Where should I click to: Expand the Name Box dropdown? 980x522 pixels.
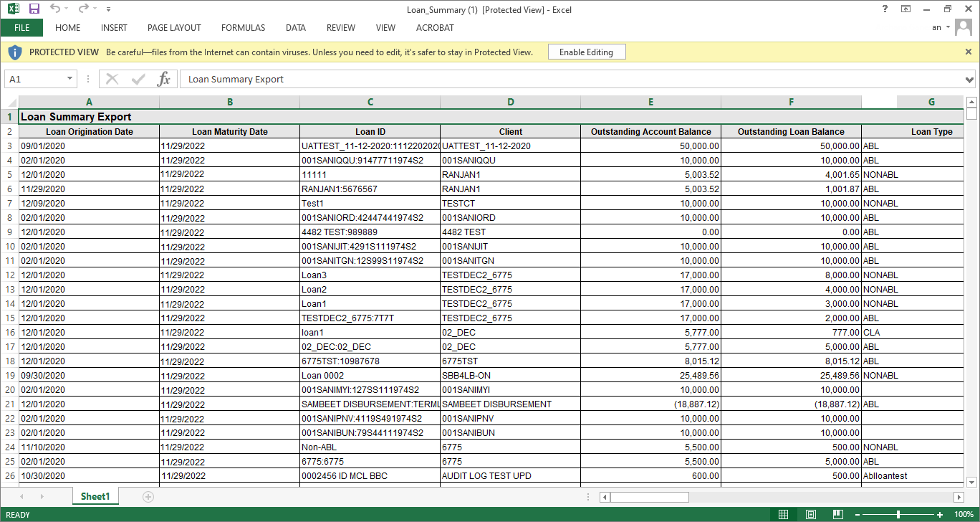click(69, 79)
